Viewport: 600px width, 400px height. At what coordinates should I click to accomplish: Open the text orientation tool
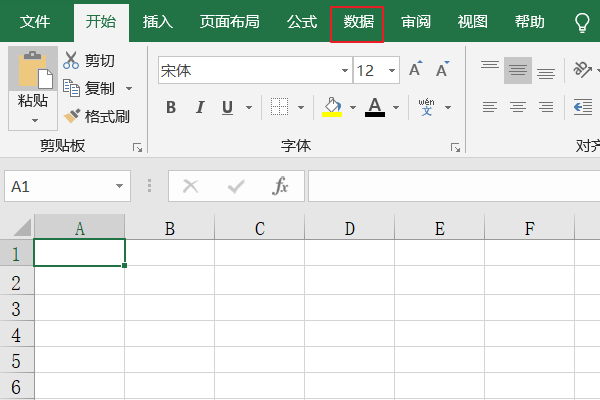[582, 69]
